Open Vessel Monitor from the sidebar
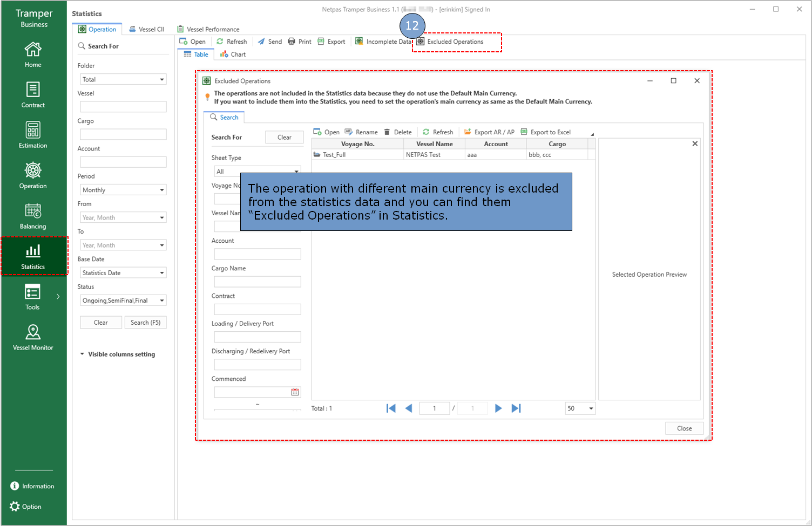The image size is (812, 526). coord(33,337)
